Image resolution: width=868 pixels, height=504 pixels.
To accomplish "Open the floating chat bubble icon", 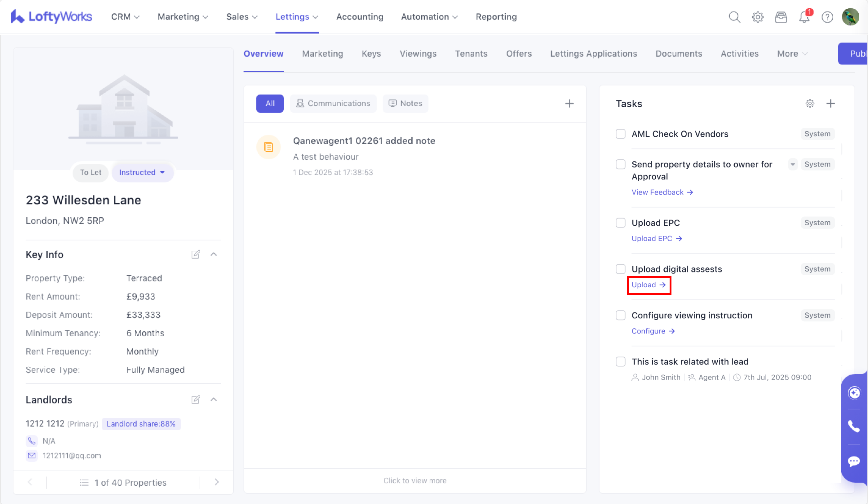I will click(853, 461).
